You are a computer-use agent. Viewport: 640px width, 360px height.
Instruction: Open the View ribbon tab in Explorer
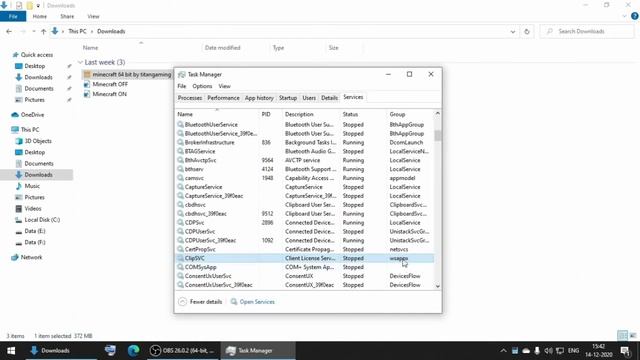coord(93,16)
